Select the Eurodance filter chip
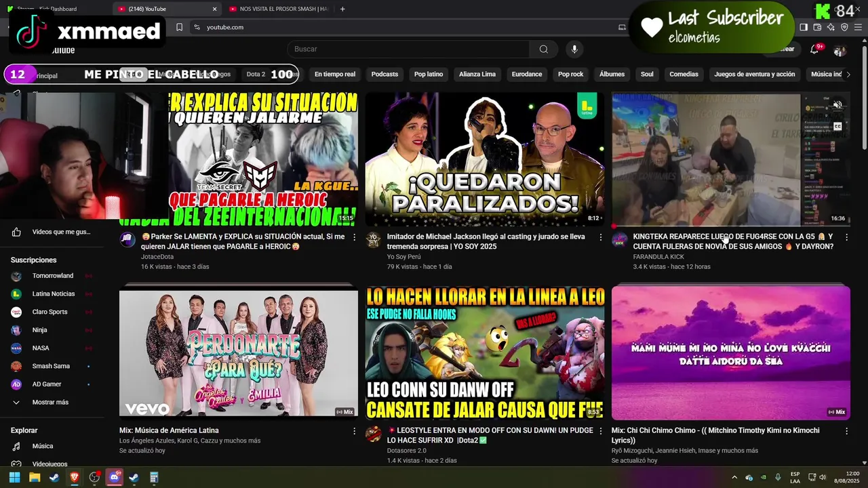Screen dimensions: 868x488 point(527,74)
